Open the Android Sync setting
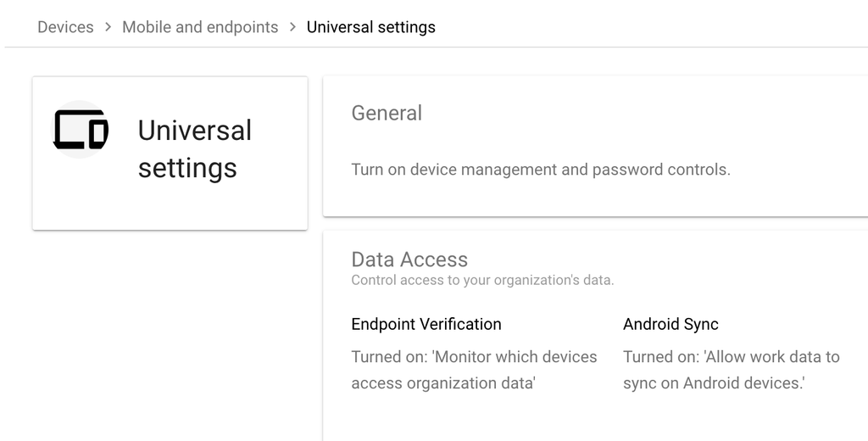The image size is (868, 441). click(x=670, y=324)
